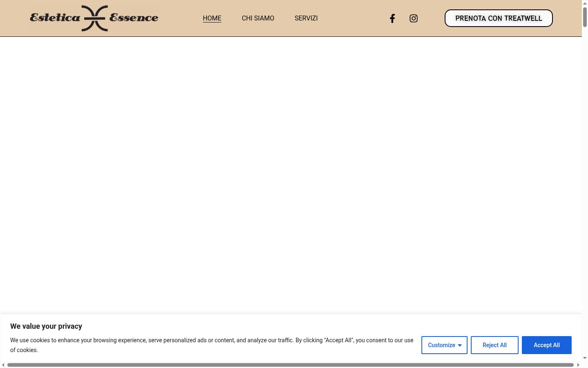588x368 pixels.
Task: Click the vertical scrollbar down arrow
Action: [585, 358]
